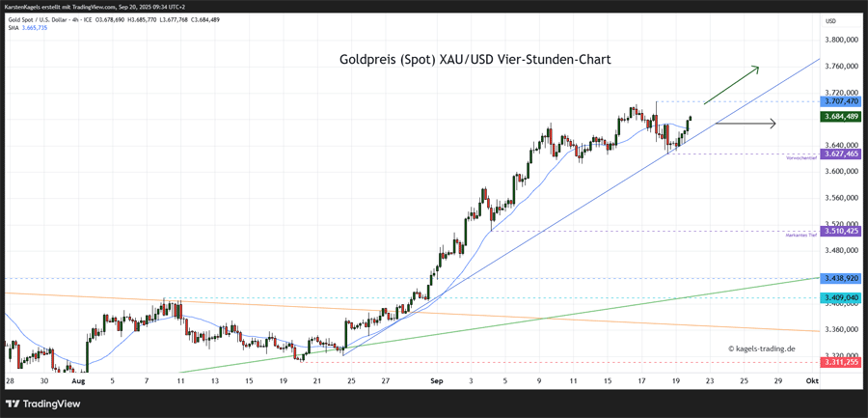Click the cyan 3.409,040 price label
Viewport: 868px width, 418px height.
click(x=840, y=297)
